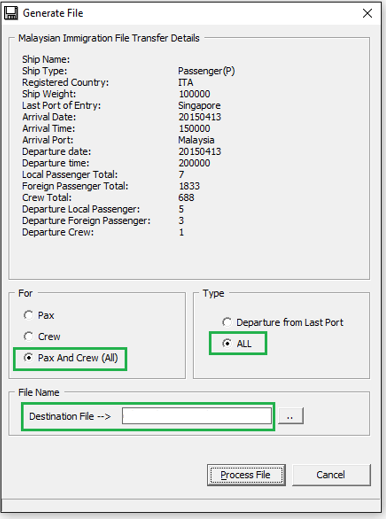Click the 'Destination File -->' label
386x520 pixels.
(x=70, y=416)
